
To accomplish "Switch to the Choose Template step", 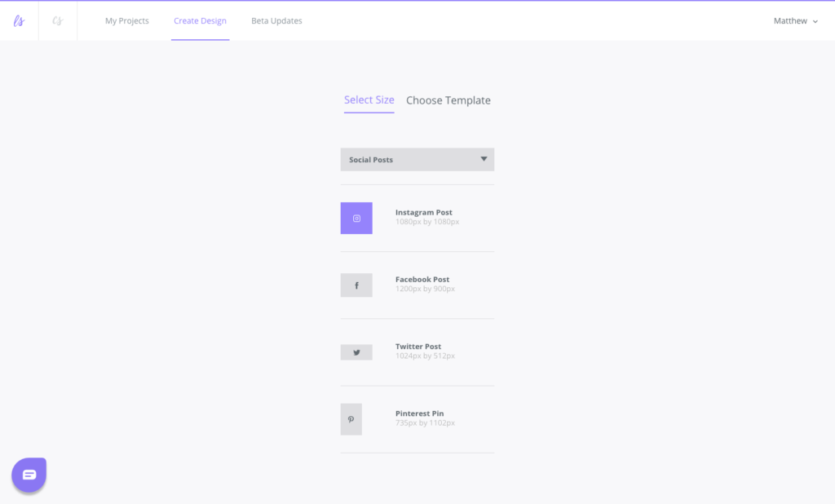I will (x=448, y=100).
